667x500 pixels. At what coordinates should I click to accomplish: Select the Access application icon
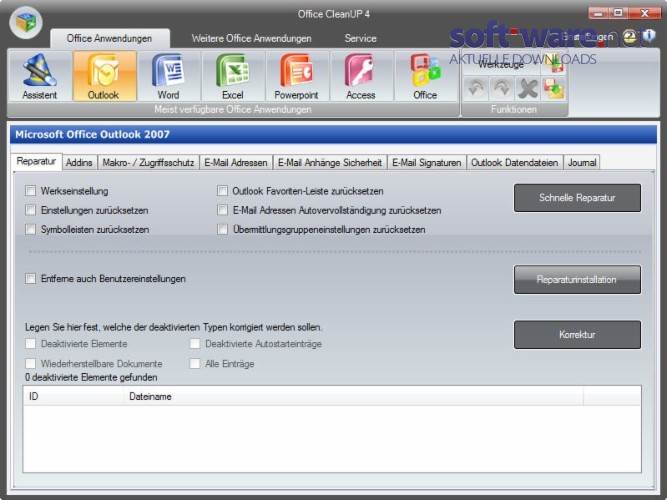361,76
